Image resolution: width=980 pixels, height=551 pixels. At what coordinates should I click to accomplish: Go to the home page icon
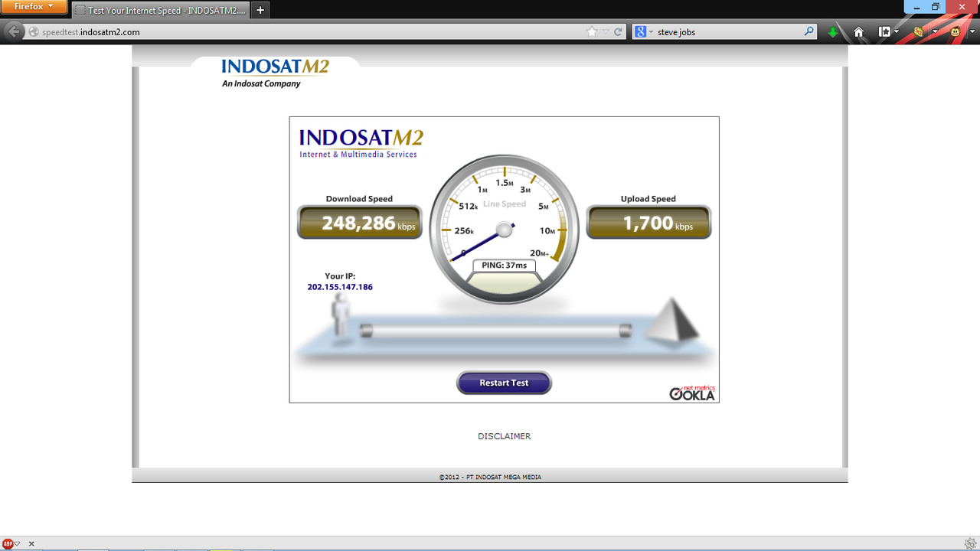point(859,32)
